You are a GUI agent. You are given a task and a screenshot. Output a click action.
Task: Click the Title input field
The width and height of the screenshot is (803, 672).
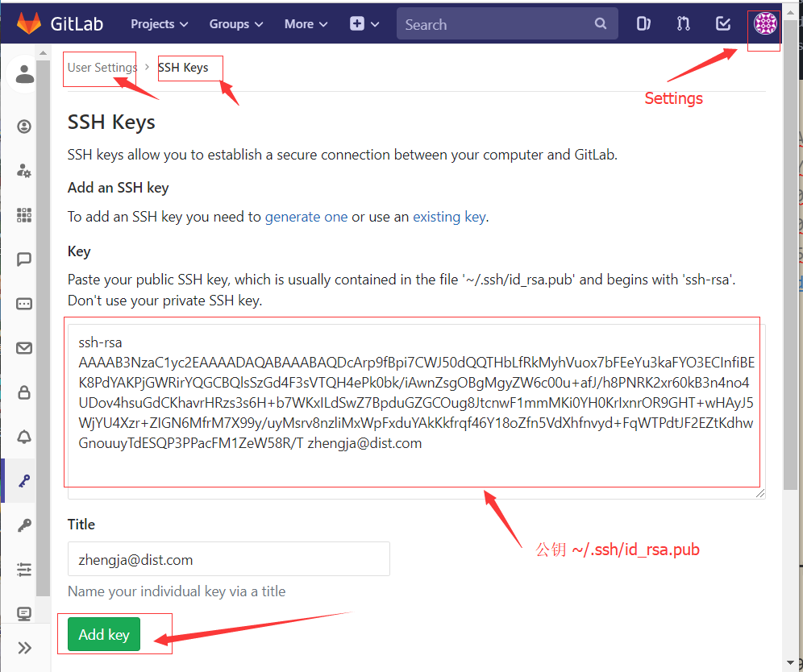tap(228, 558)
